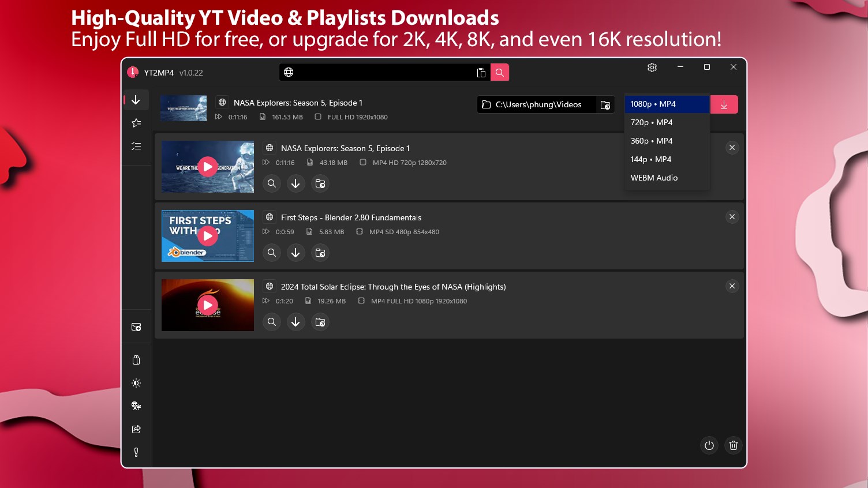Screen dimensions: 868x488
Task: Click download arrow under Blender Fundamentals item
Action: tap(295, 253)
